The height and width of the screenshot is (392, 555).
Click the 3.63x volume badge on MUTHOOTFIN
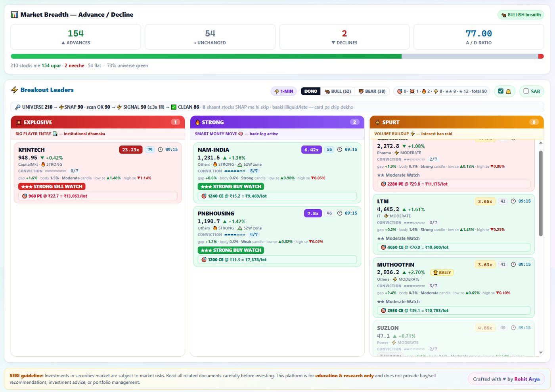(x=485, y=265)
